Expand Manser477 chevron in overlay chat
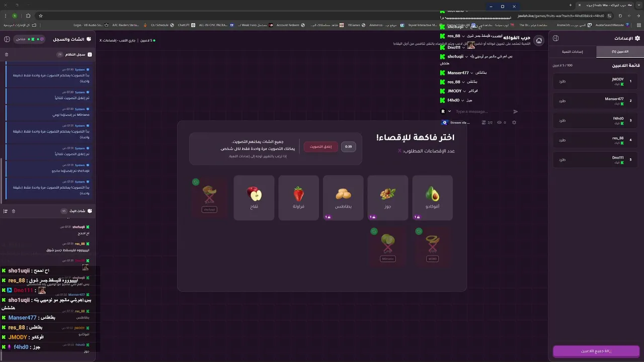The image size is (644, 362). pyautogui.click(x=472, y=73)
